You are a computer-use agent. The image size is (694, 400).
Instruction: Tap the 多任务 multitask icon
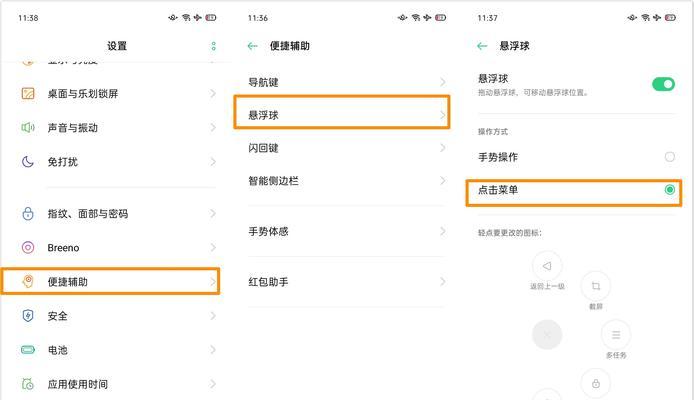(616, 335)
